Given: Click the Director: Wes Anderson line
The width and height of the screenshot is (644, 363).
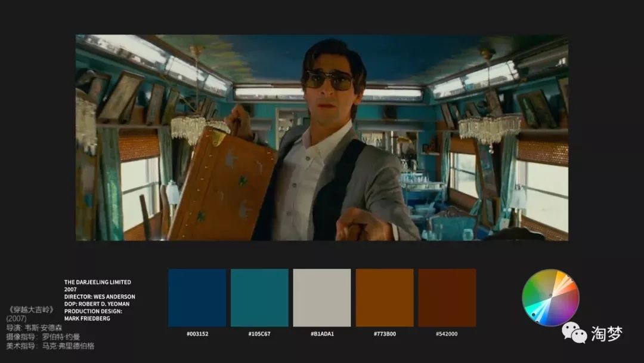Looking at the screenshot, I should point(100,297).
